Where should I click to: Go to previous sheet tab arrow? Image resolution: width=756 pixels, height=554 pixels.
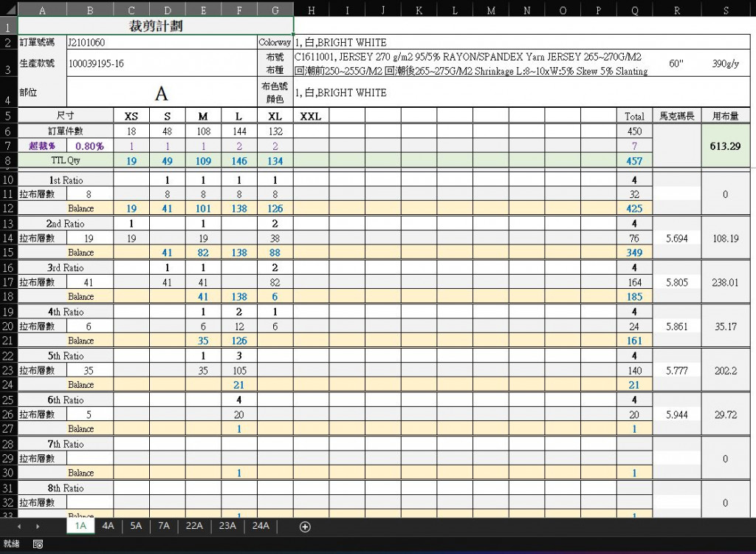[19, 526]
